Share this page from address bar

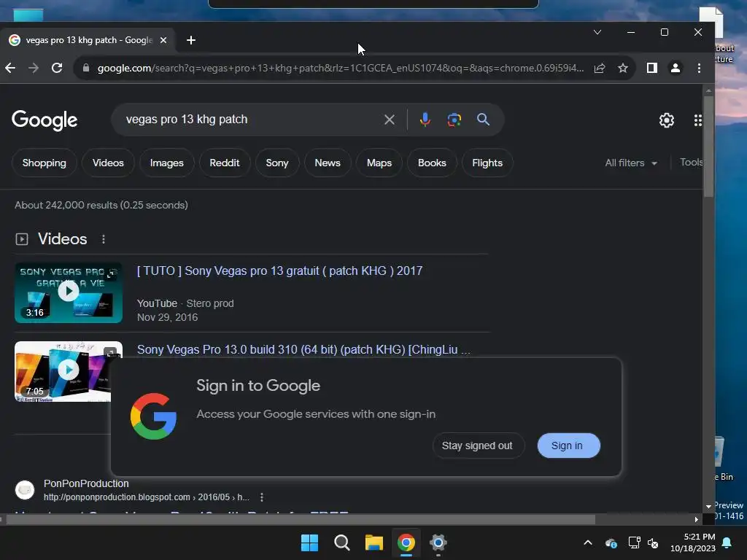pyautogui.click(x=600, y=68)
